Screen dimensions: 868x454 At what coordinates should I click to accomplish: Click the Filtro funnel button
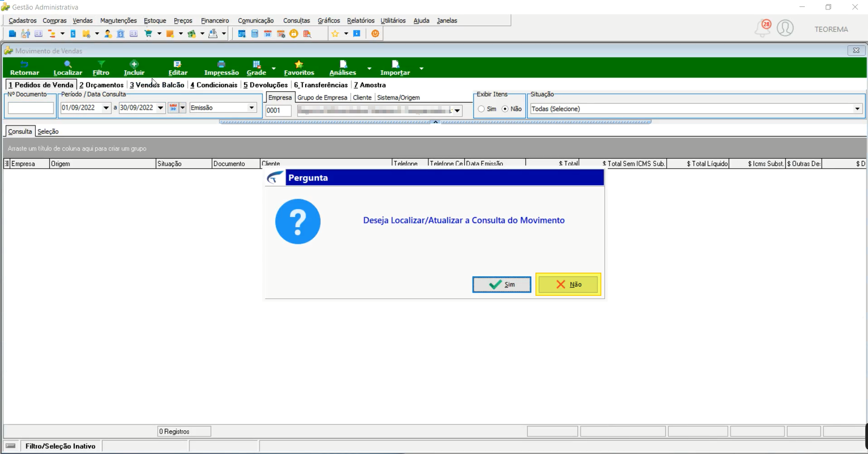(x=101, y=68)
